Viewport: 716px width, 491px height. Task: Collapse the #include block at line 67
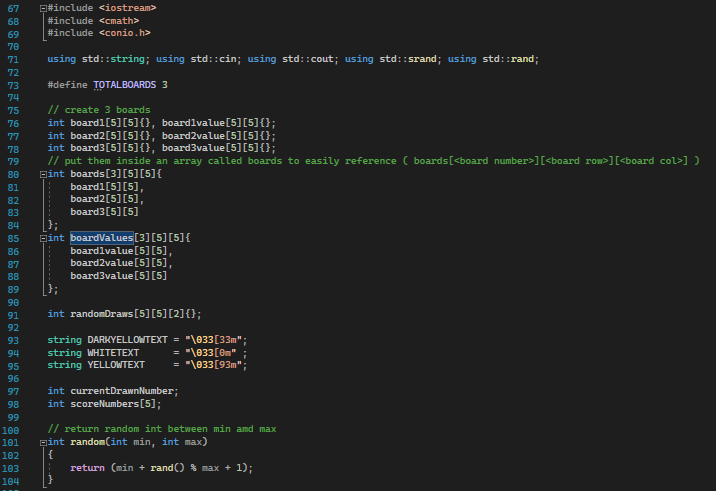(41, 8)
